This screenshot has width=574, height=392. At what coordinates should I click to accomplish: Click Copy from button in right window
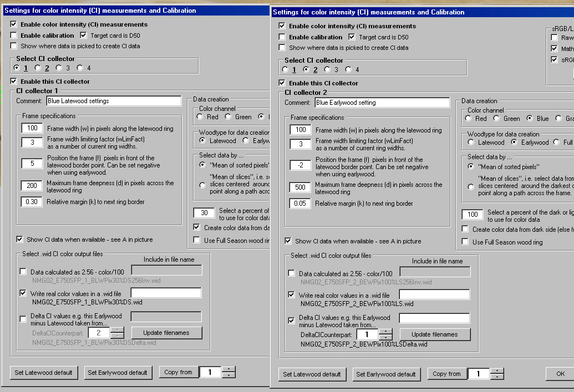tap(447, 374)
